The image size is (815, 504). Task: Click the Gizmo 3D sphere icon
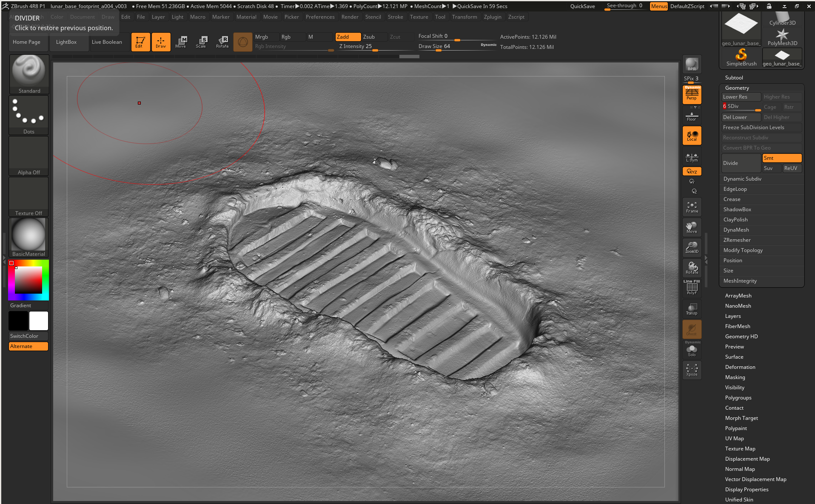pyautogui.click(x=242, y=42)
